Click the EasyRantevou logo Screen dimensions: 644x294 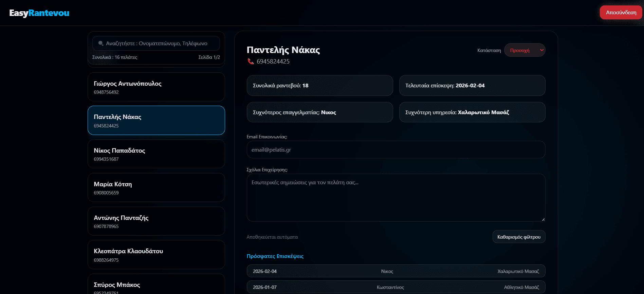[39, 13]
